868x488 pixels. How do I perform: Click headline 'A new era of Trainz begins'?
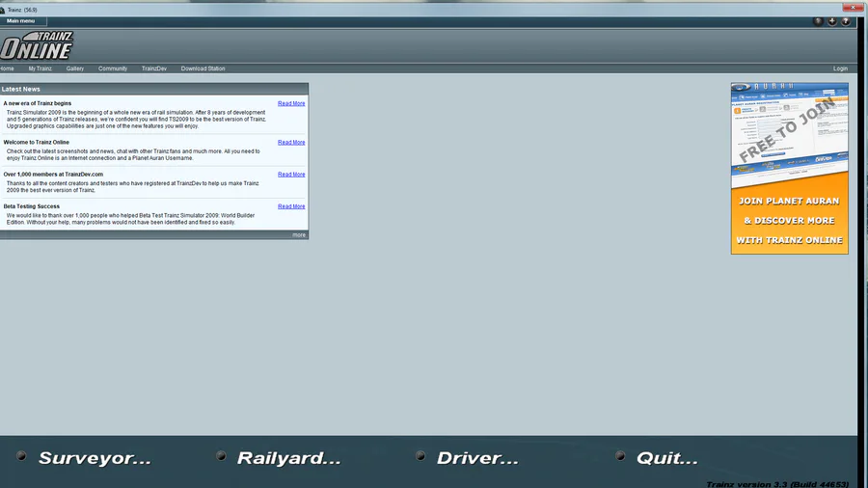click(x=37, y=103)
